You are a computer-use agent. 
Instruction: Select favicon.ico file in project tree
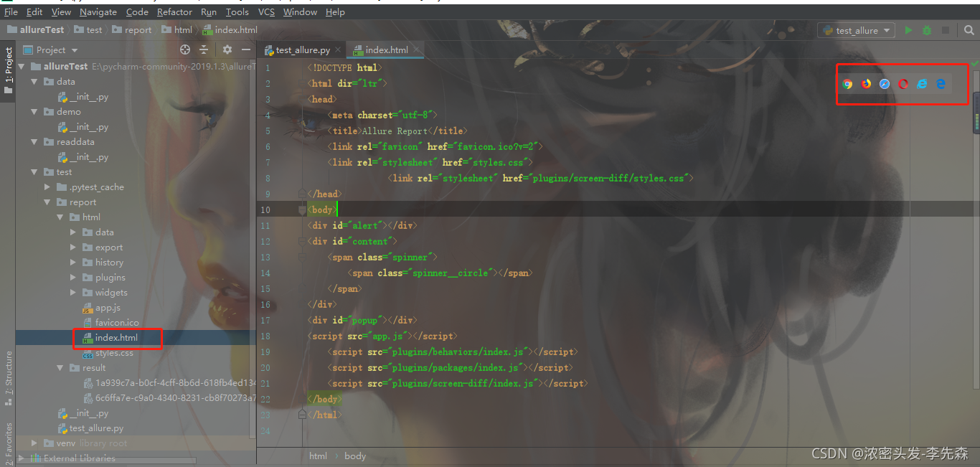click(110, 323)
